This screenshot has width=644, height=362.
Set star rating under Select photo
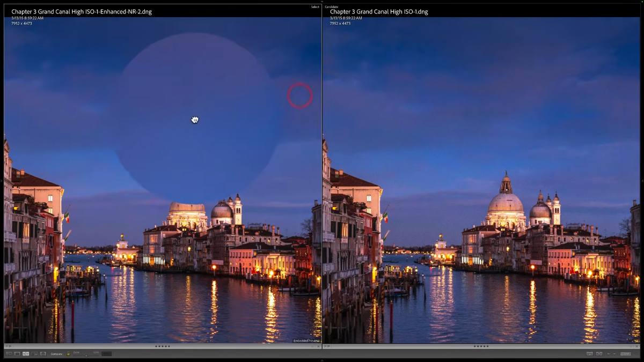(x=163, y=346)
